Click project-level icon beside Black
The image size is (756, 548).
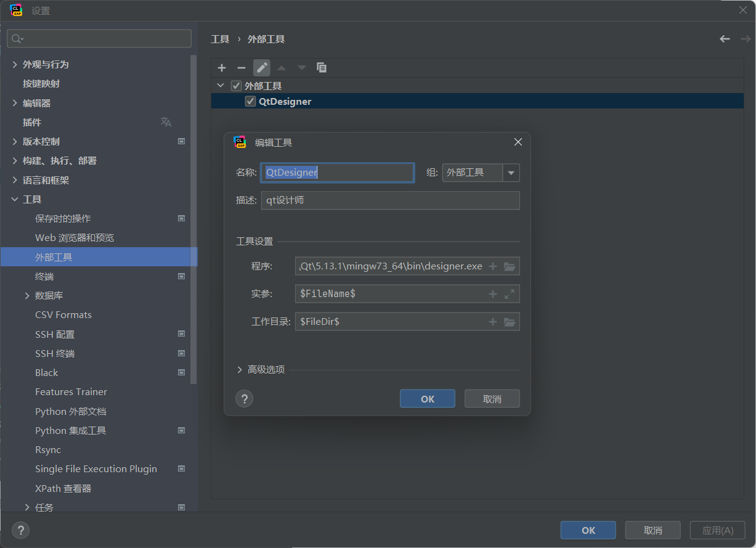point(182,372)
